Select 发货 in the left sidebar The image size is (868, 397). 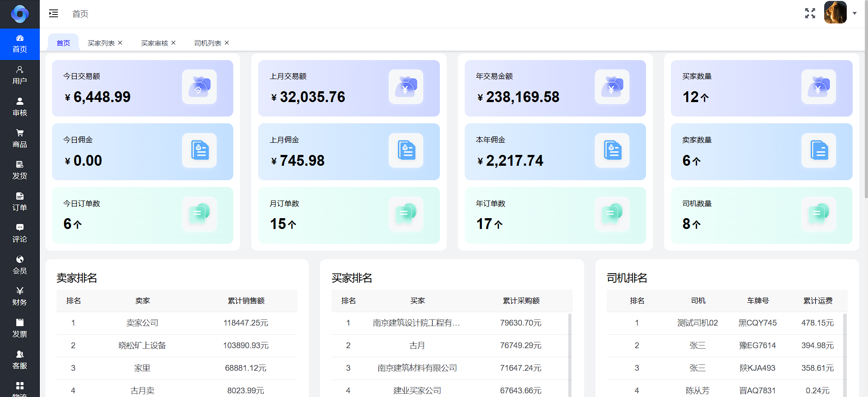pyautogui.click(x=19, y=170)
